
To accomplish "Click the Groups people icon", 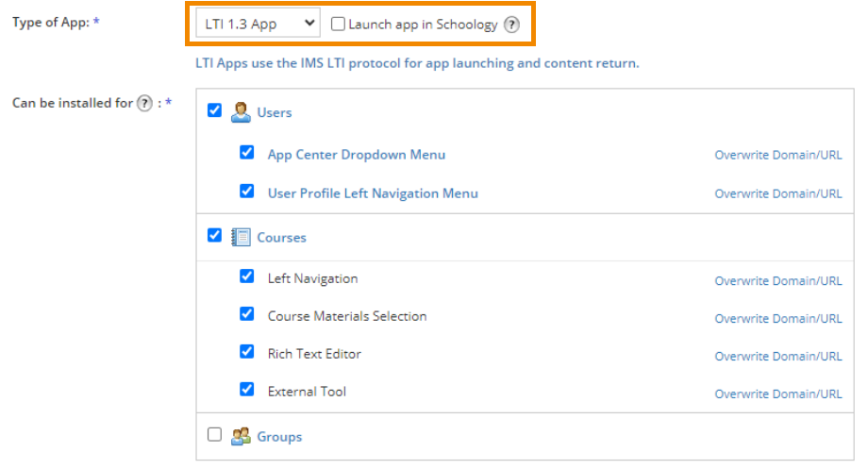I will click(241, 436).
